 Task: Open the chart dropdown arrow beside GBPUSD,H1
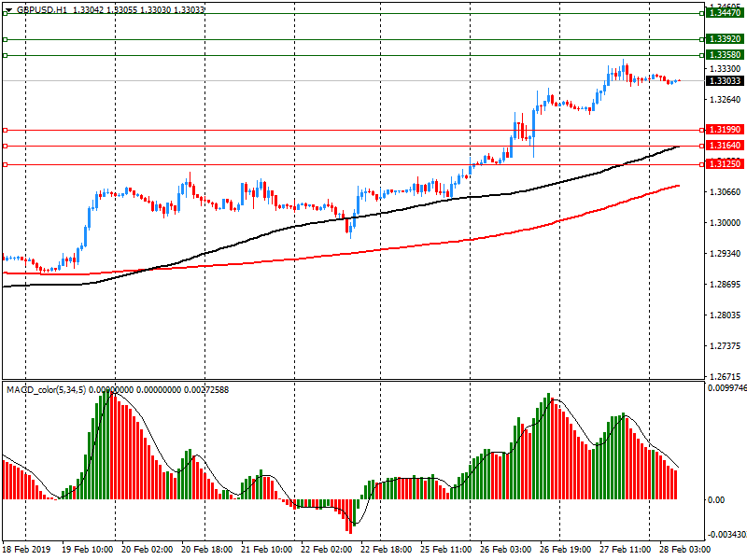click(8, 9)
